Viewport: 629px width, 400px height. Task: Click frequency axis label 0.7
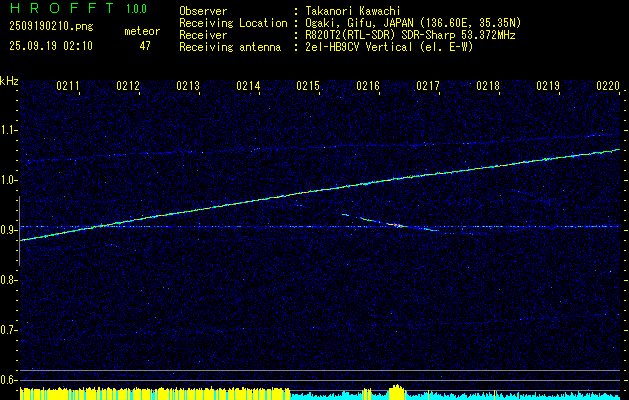pos(9,330)
